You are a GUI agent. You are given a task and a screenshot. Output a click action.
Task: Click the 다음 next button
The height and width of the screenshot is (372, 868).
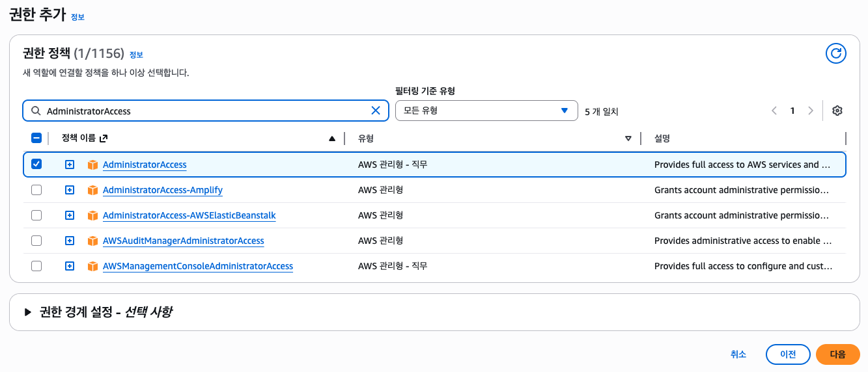pyautogui.click(x=838, y=354)
